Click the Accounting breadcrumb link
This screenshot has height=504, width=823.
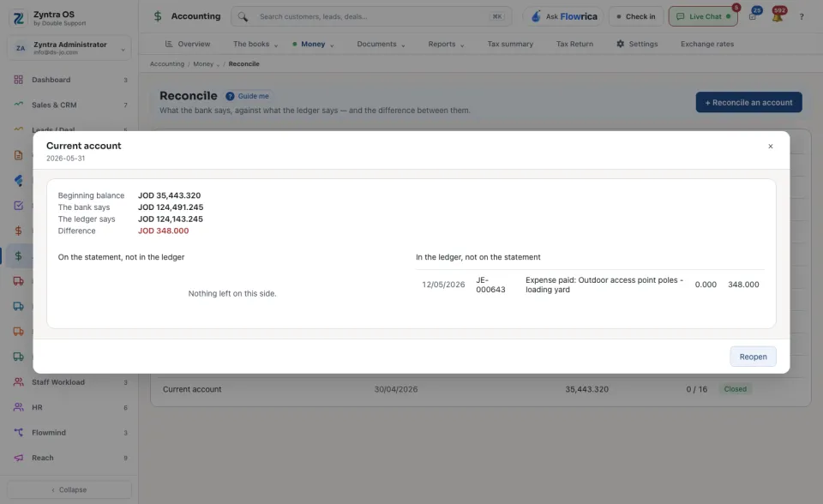pyautogui.click(x=167, y=64)
